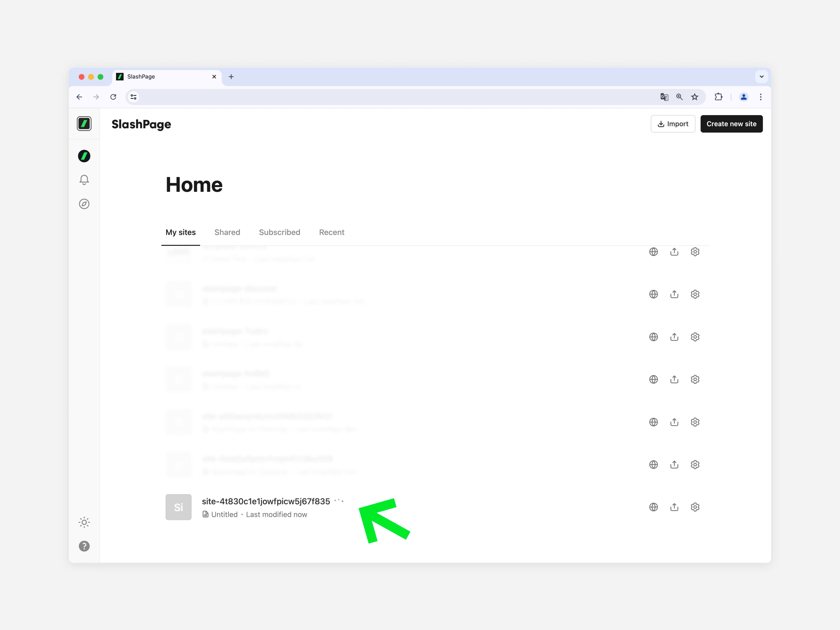Click the "Last modified now" text
The height and width of the screenshot is (630, 840).
[276, 515]
